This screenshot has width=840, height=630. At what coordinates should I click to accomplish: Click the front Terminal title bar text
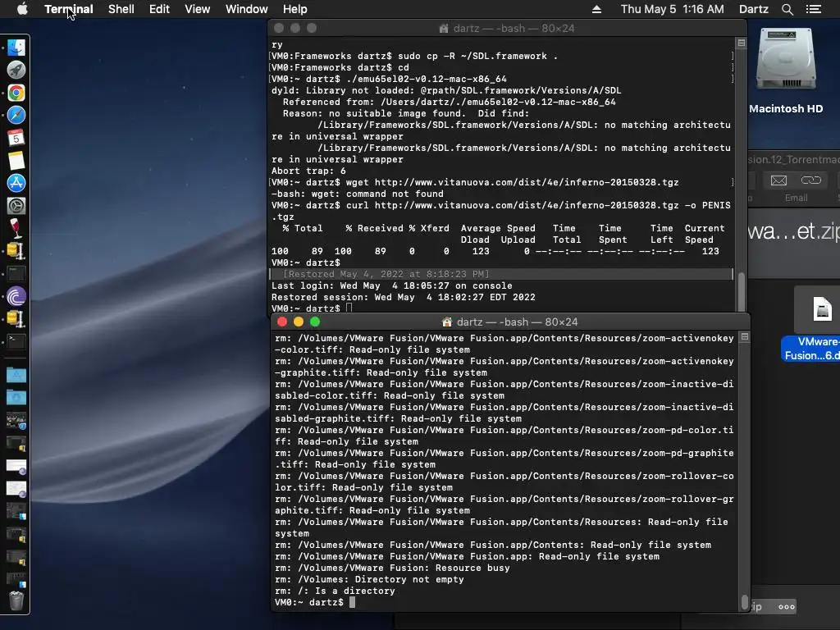coord(517,322)
